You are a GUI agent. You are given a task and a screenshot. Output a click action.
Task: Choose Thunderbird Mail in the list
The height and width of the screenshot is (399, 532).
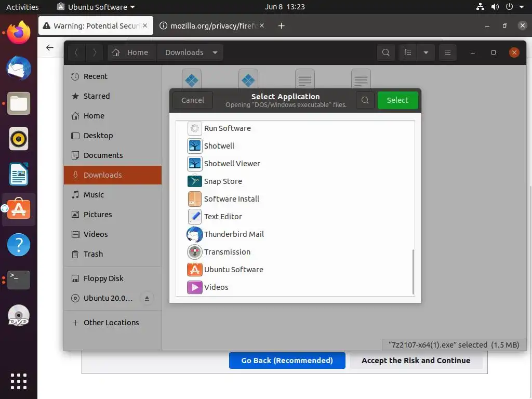coord(295,234)
